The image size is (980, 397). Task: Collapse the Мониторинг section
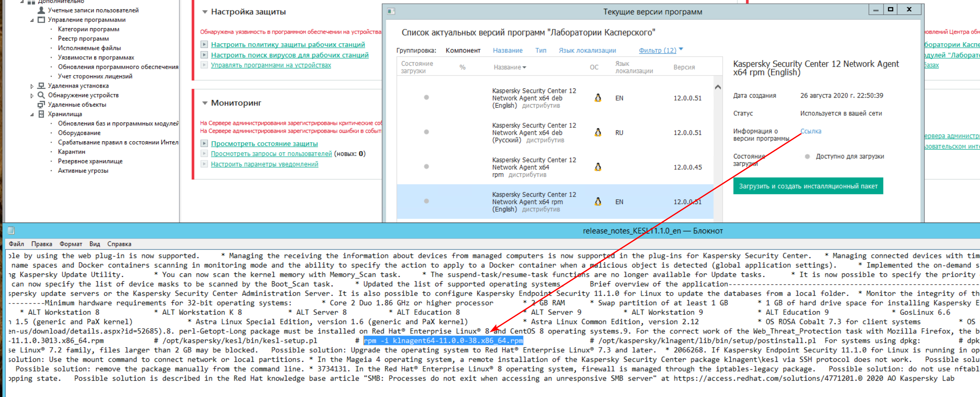pos(205,103)
